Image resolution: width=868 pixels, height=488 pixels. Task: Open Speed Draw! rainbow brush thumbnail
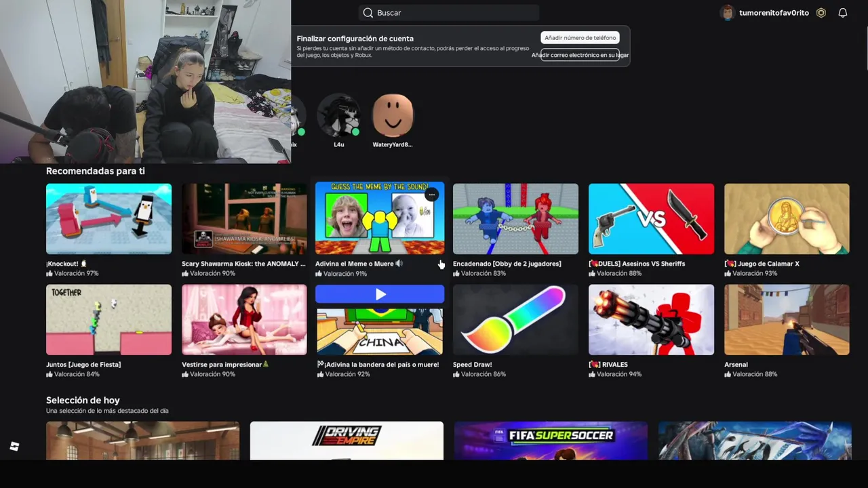pyautogui.click(x=515, y=320)
